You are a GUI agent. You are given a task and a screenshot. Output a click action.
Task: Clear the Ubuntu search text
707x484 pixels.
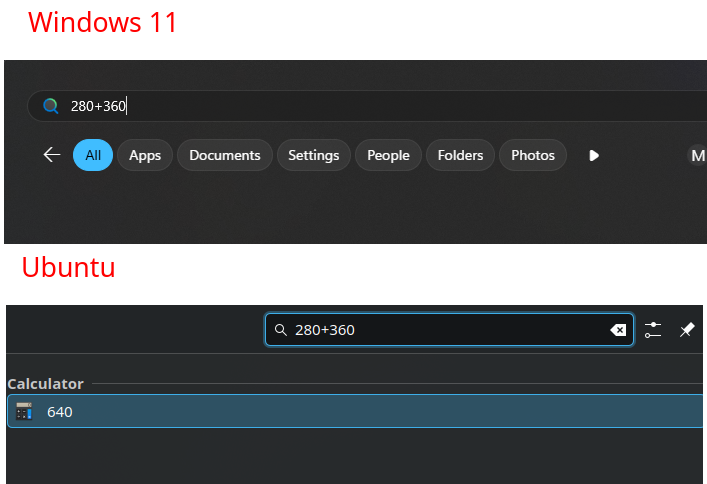pos(618,330)
